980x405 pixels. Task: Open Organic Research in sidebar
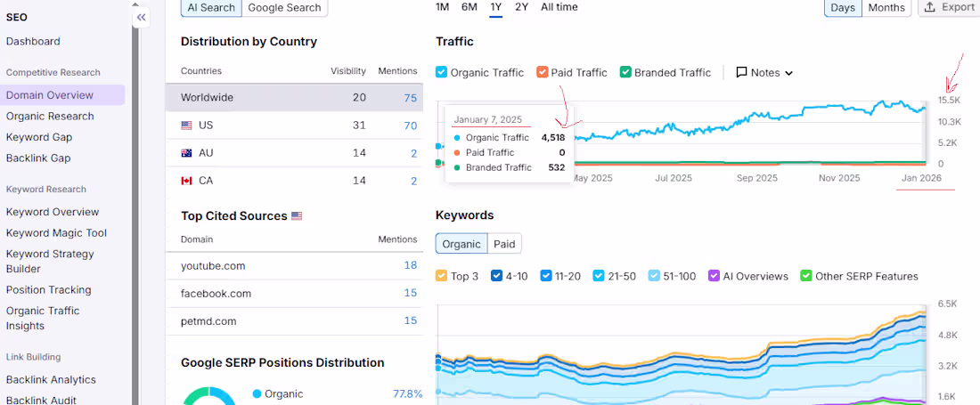(x=50, y=116)
